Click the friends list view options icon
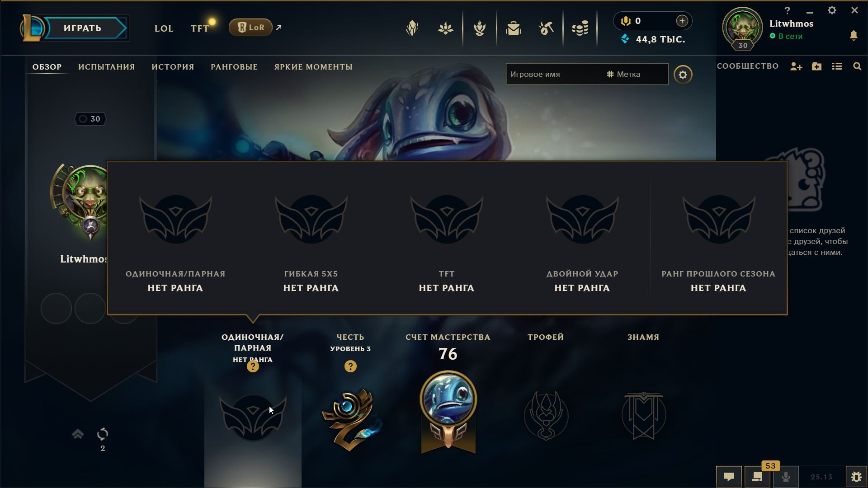The height and width of the screenshot is (488, 868). click(x=837, y=66)
